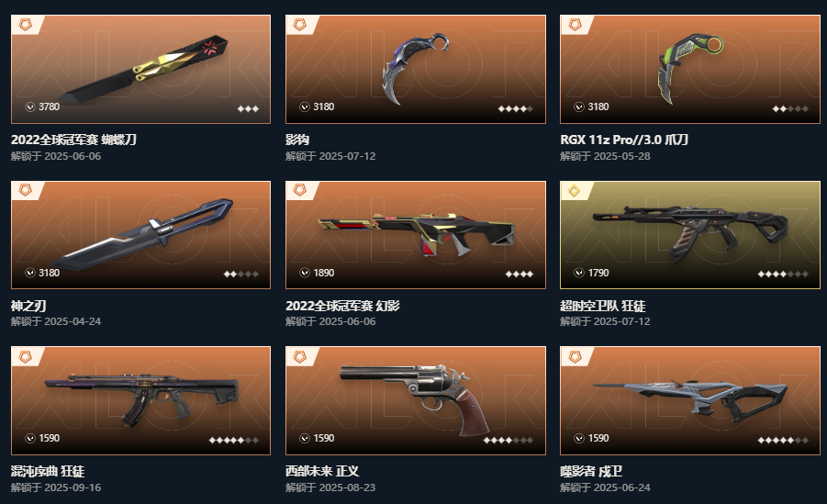Select the 2022全球冠军赛 幻影 rifle thumbnail
Screen dimensions: 827x504
[x=416, y=235]
